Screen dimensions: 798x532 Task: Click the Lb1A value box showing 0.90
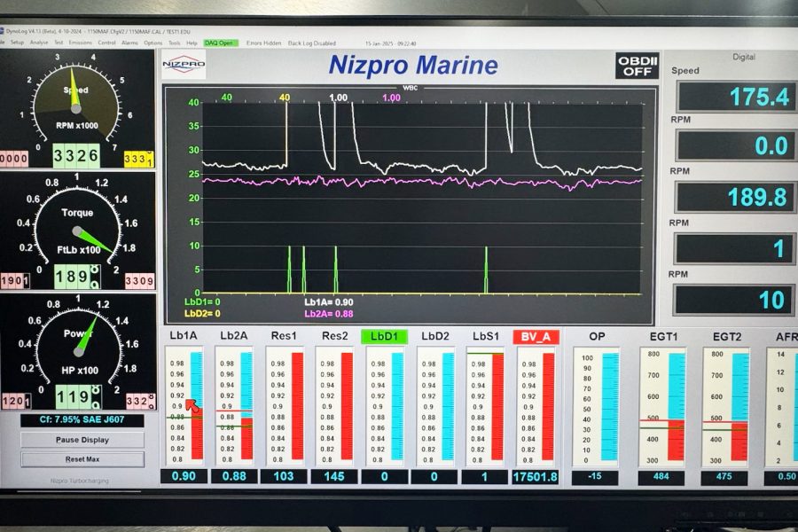coord(184,476)
